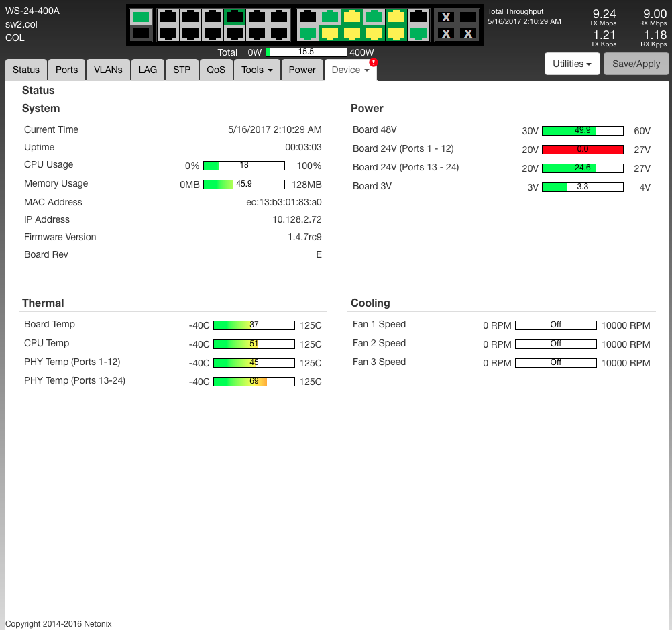Image resolution: width=672 pixels, height=630 pixels.
Task: Click the top-left SFP slot marked X
Action: 446,17
